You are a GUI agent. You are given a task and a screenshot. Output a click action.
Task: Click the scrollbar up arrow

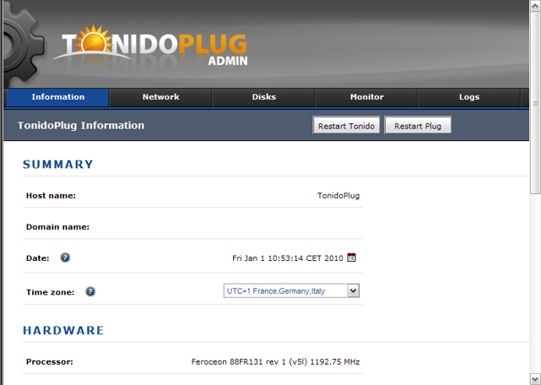click(535, 6)
